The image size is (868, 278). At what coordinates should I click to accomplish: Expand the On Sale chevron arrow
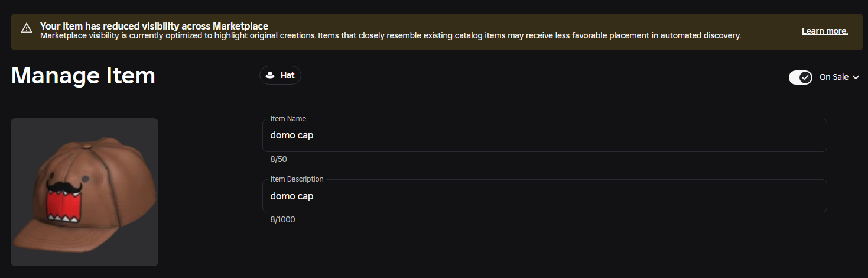coord(856,77)
